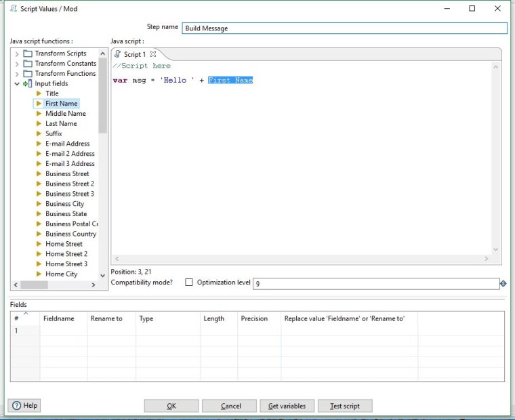
Task: Expand the Transform Functions tree node
Action: (17, 74)
